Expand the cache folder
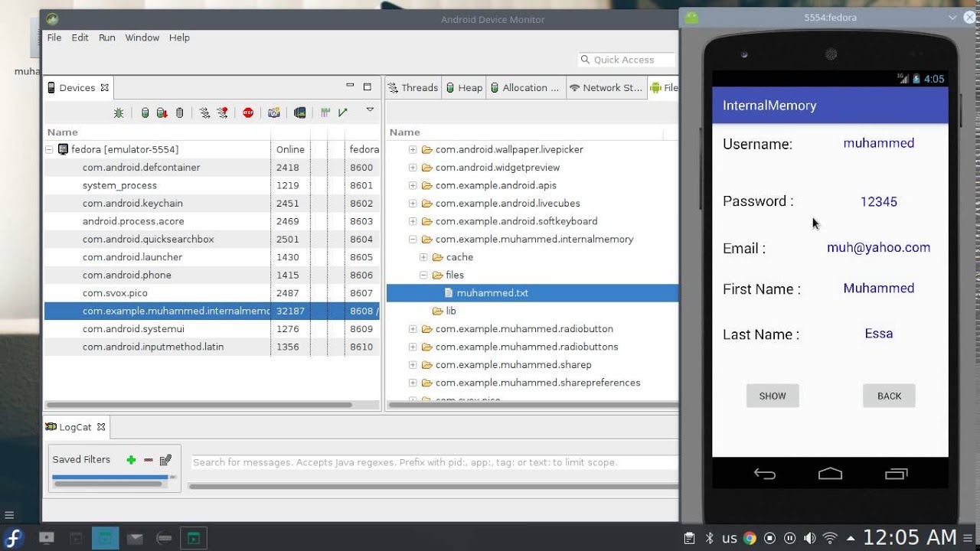Image resolution: width=980 pixels, height=551 pixels. [x=423, y=257]
